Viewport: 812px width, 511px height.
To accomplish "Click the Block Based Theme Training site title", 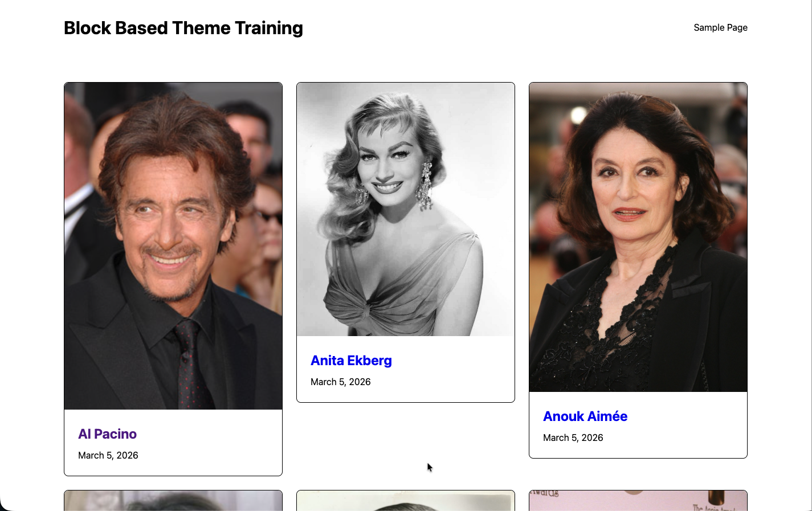I will point(183,27).
